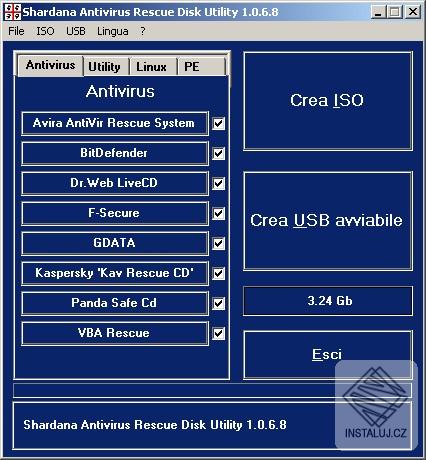Uncheck the Kaspersky Kav Rescue CD checkbox
This screenshot has height=460, width=426.
point(219,273)
